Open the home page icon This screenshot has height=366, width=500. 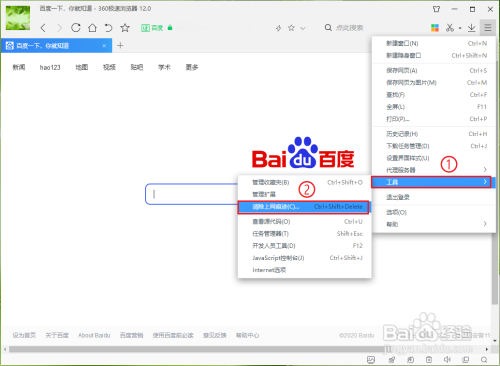[92, 28]
